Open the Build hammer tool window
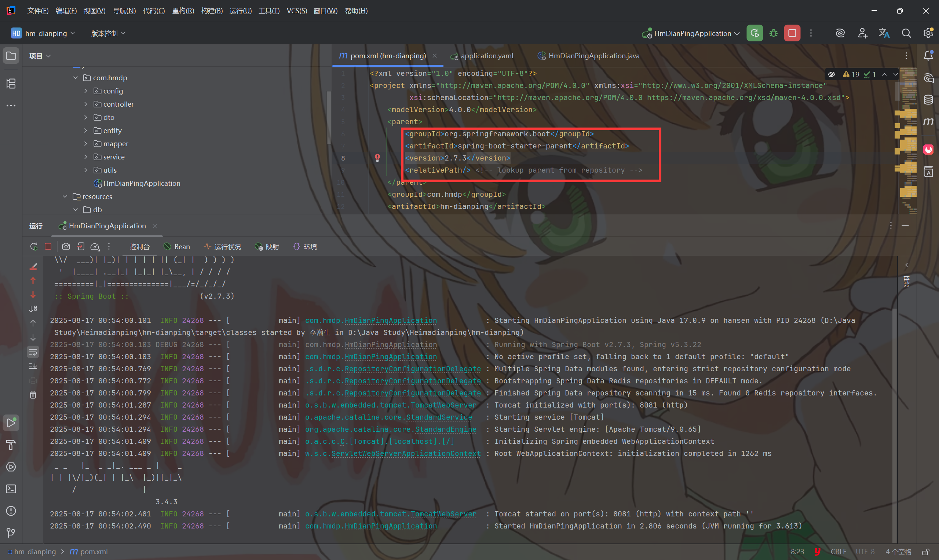 pyautogui.click(x=11, y=445)
